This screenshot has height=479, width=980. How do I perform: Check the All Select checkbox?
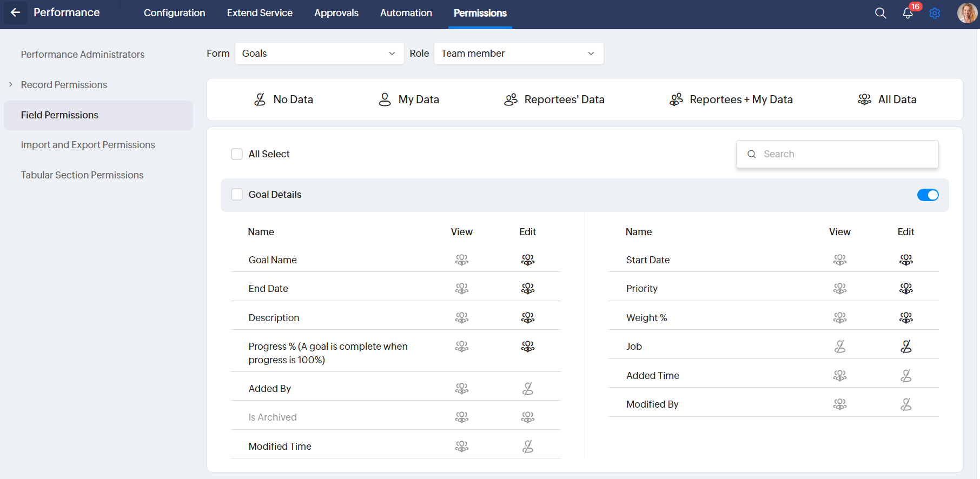pyautogui.click(x=237, y=154)
